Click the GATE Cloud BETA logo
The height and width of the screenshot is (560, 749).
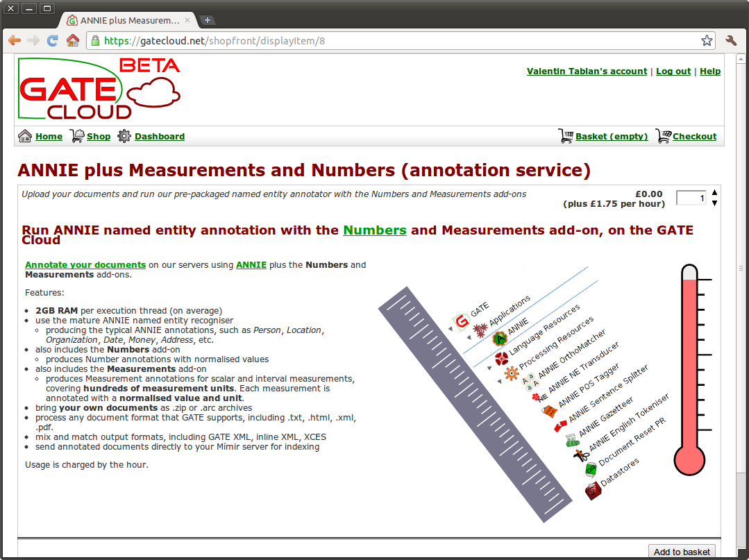pos(99,89)
